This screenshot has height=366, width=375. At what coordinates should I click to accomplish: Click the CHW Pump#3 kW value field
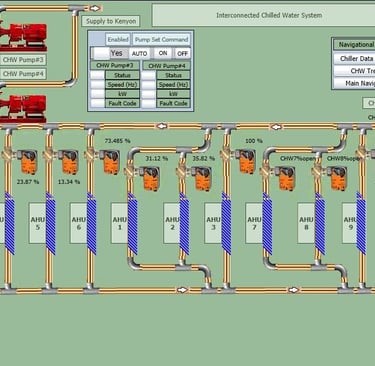pyautogui.click(x=97, y=94)
